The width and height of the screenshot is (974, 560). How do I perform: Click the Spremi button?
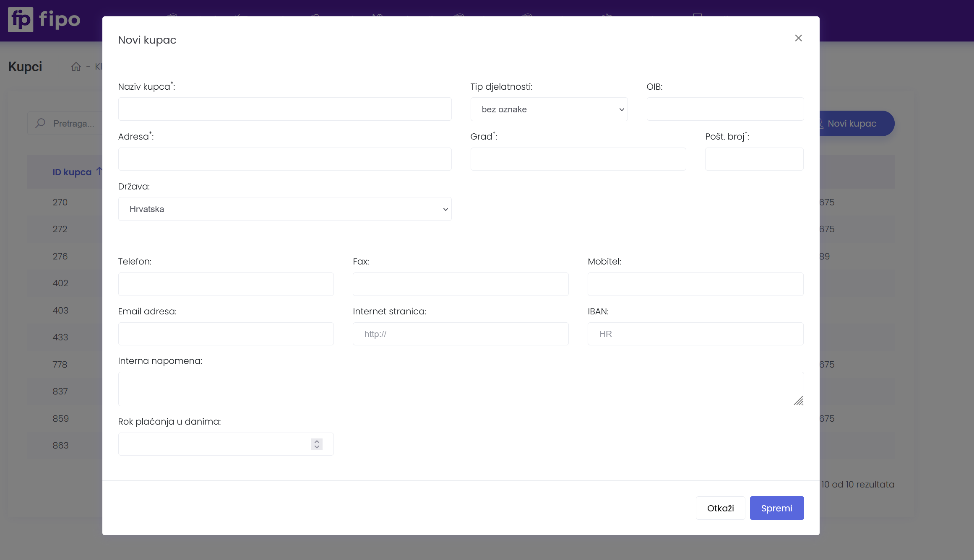[x=776, y=508]
